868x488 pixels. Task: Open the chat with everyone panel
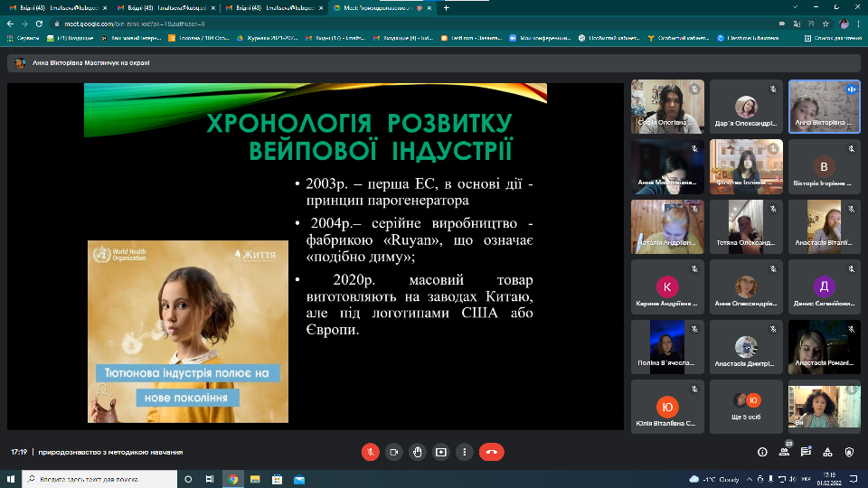pyautogui.click(x=806, y=452)
